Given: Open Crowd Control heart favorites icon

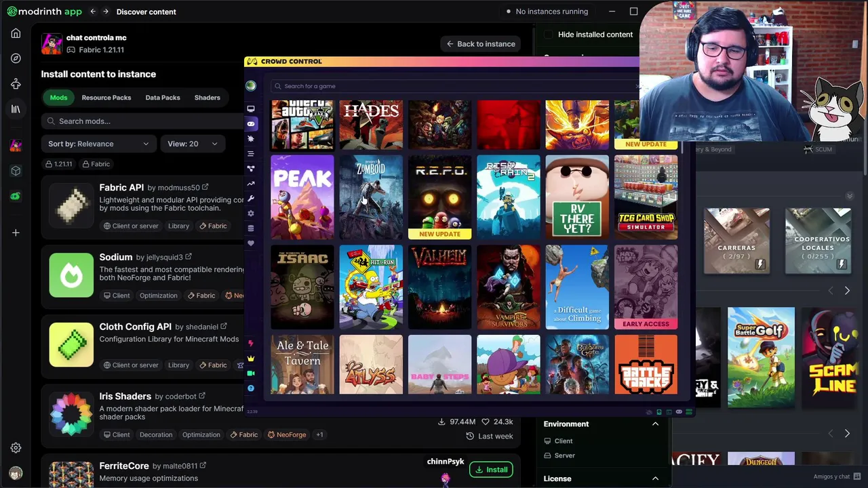Looking at the screenshot, I should click(251, 243).
